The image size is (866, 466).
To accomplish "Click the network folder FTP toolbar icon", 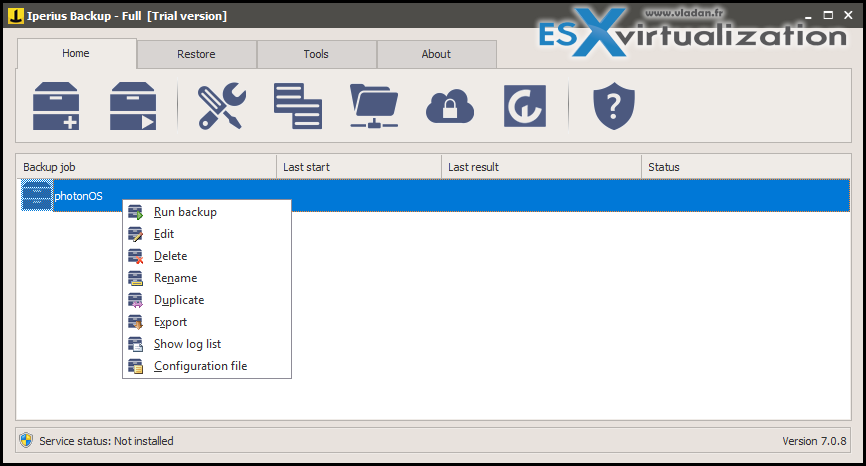I will tap(374, 106).
